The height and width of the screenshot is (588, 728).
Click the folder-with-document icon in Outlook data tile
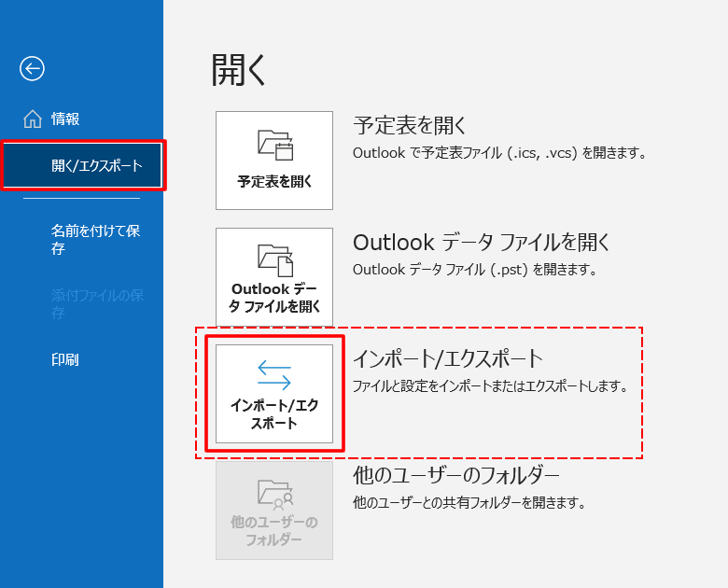tap(275, 260)
